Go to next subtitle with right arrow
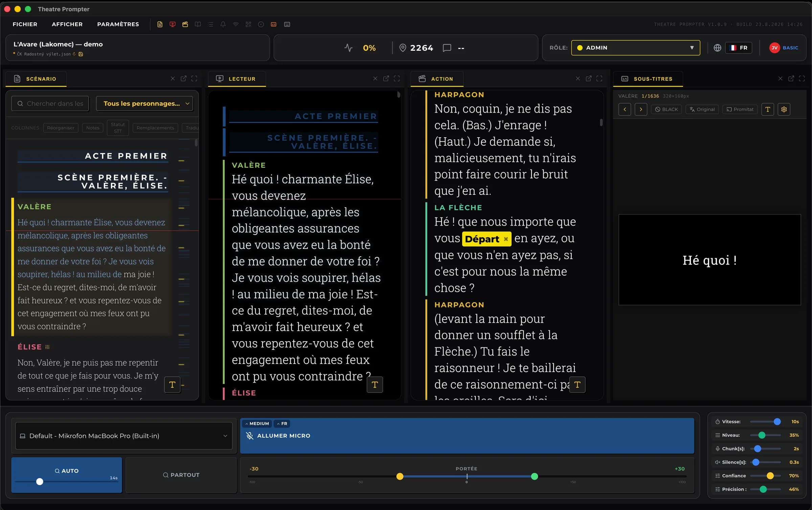 (641, 109)
